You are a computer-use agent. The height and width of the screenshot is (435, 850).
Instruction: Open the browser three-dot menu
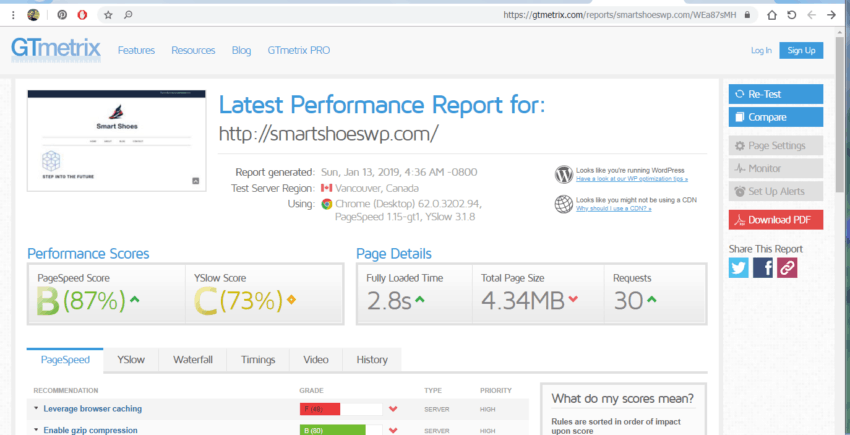(x=13, y=15)
